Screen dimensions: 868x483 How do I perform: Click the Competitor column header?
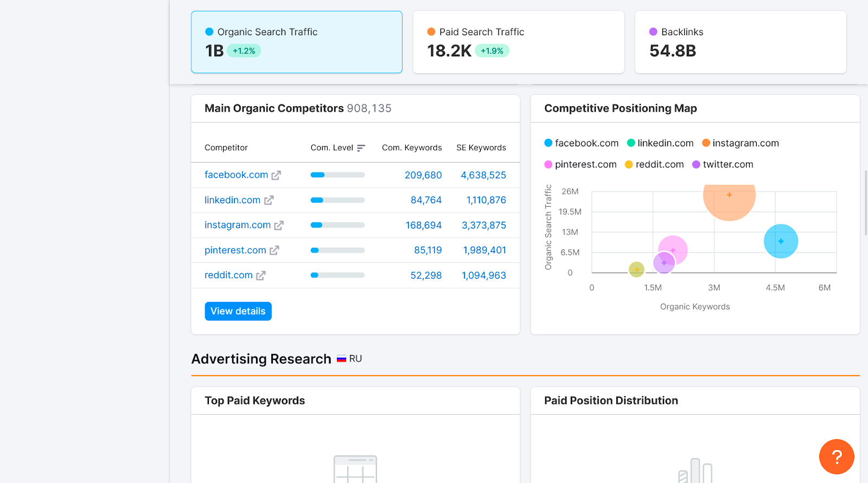tap(226, 147)
